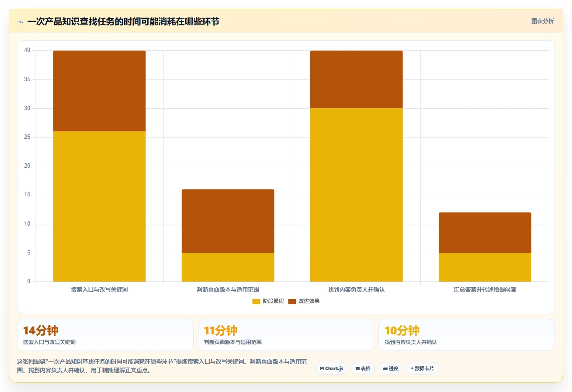572x392 pixels.
Task: Click y-axis tick value 10
Action: [x=27, y=224]
